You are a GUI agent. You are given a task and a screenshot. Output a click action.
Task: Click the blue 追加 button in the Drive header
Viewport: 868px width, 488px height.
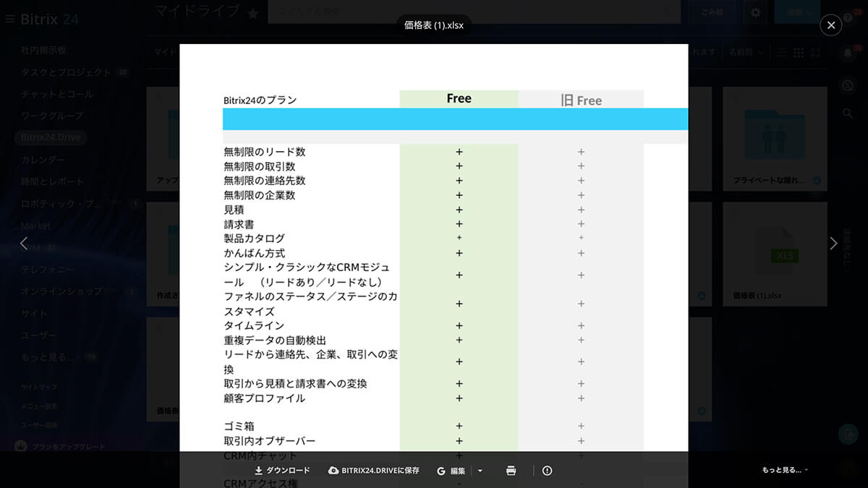pyautogui.click(x=797, y=12)
